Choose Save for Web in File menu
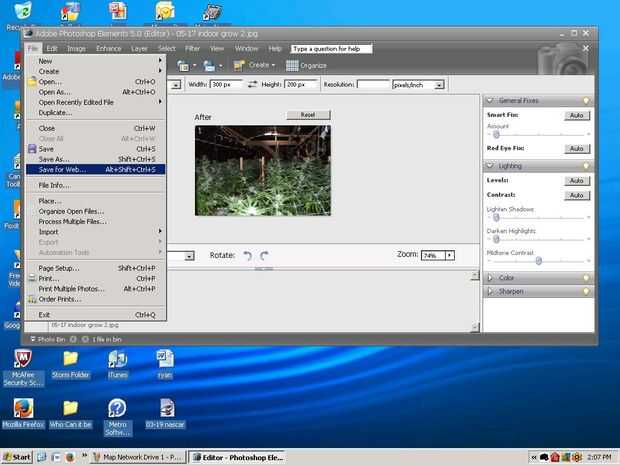This screenshot has height=465, width=620. [95, 169]
